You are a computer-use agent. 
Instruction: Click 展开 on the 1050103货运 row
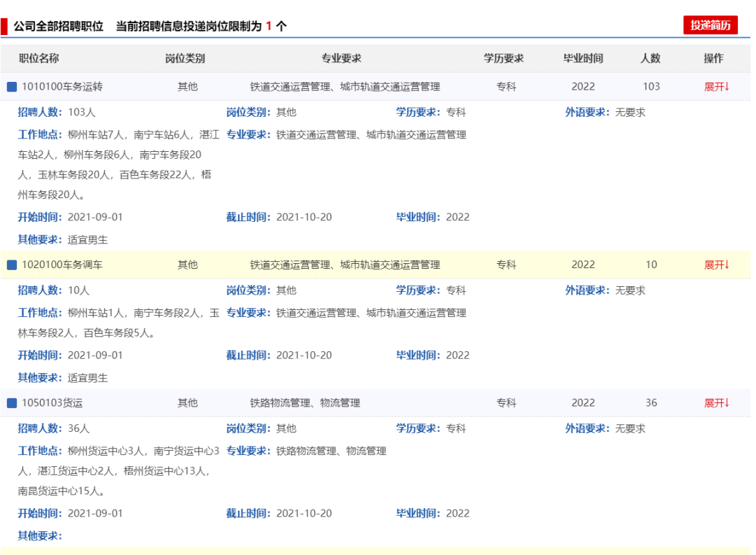[716, 403]
